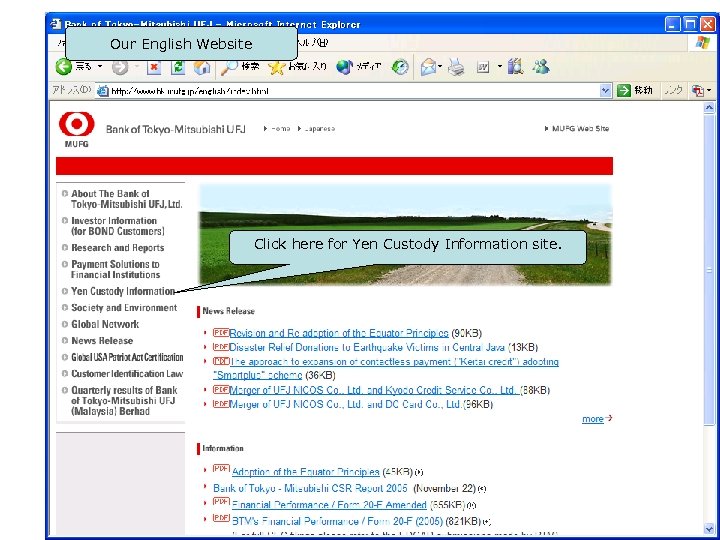Open Disaster Relief Donations to Earthquake Victims link

click(x=367, y=347)
